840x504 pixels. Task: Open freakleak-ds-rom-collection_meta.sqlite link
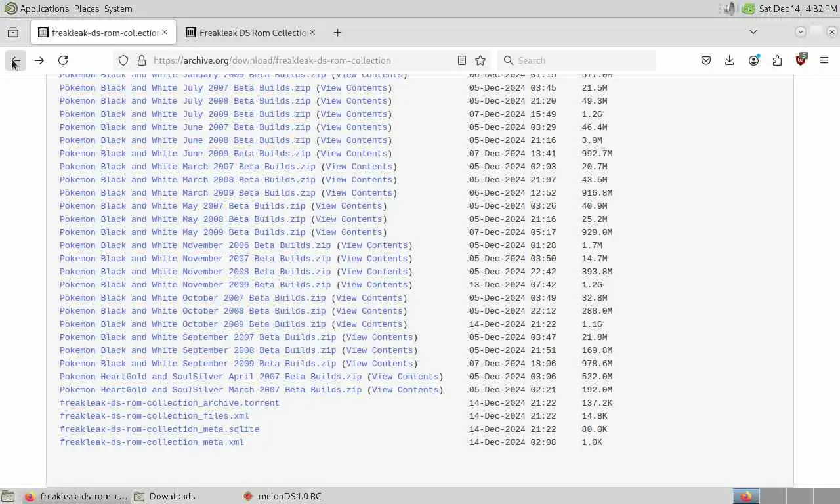159,429
